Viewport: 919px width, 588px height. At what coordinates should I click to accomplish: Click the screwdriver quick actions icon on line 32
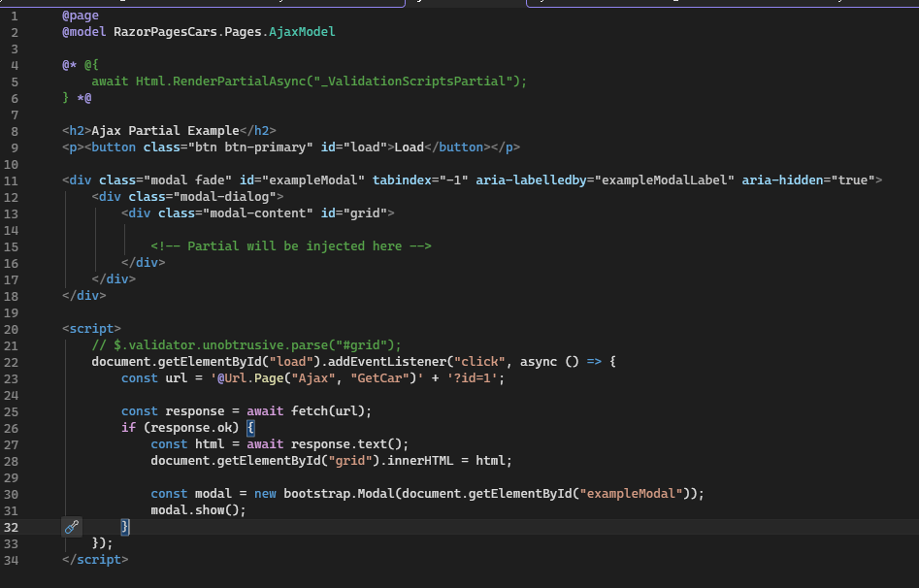(x=72, y=527)
